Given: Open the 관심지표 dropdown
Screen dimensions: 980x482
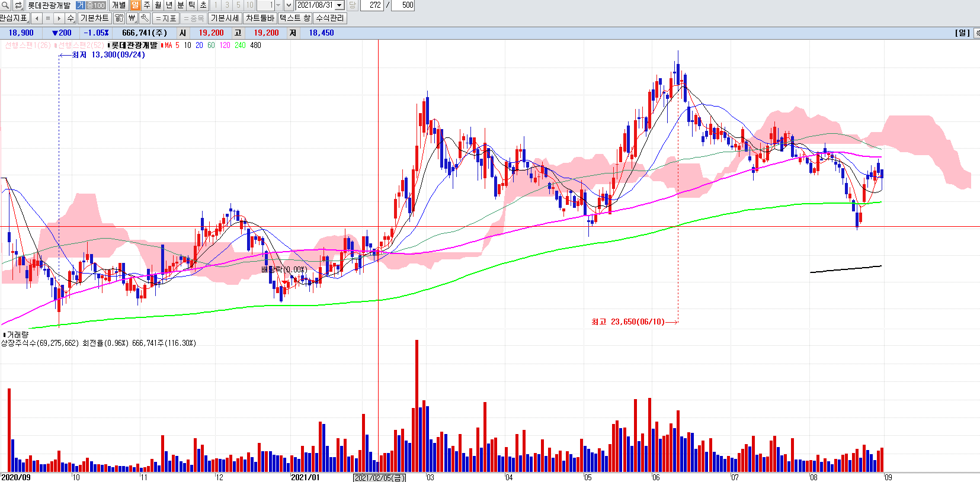Looking at the screenshot, I should pos(14,18).
